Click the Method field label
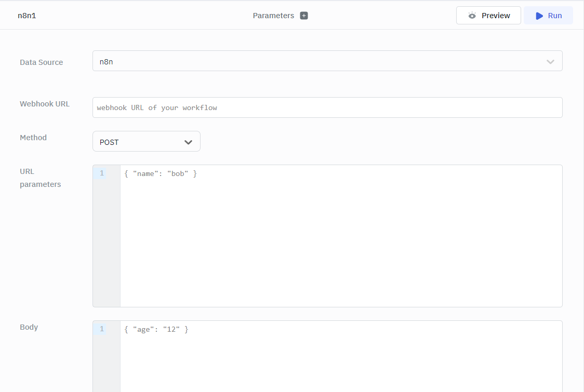This screenshot has width=584, height=392. point(33,138)
